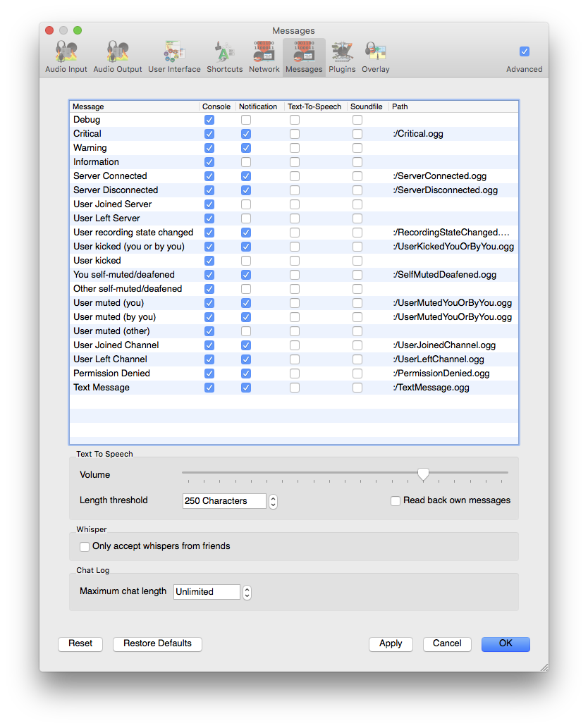Viewport: 588px width, 728px height.
Task: Confirm with the OK button
Action: (x=506, y=643)
